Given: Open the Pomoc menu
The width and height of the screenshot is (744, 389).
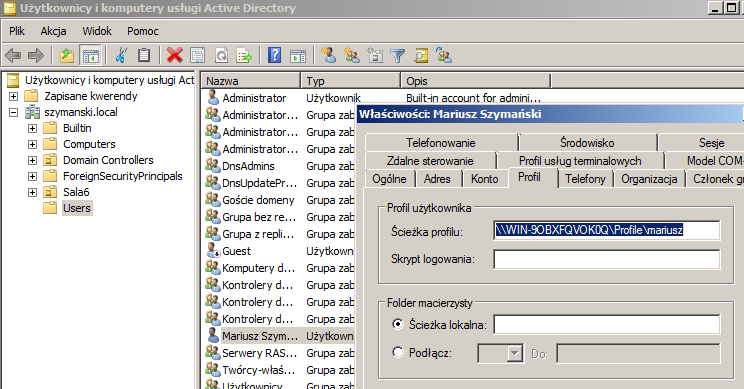Looking at the screenshot, I should [142, 31].
